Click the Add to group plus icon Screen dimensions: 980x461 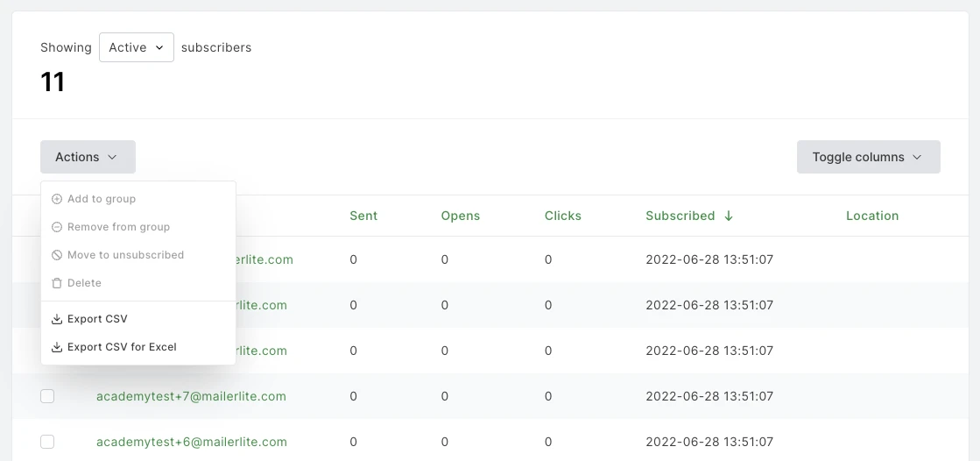(57, 199)
